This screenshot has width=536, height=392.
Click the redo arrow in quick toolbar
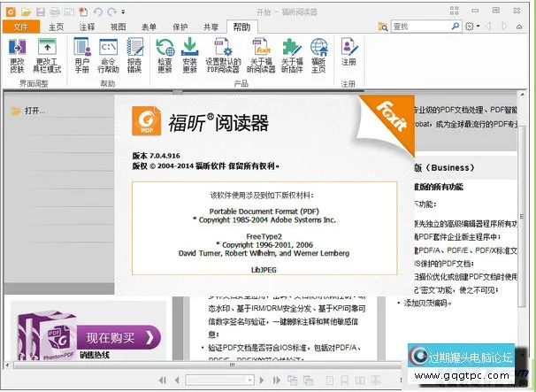click(111, 12)
